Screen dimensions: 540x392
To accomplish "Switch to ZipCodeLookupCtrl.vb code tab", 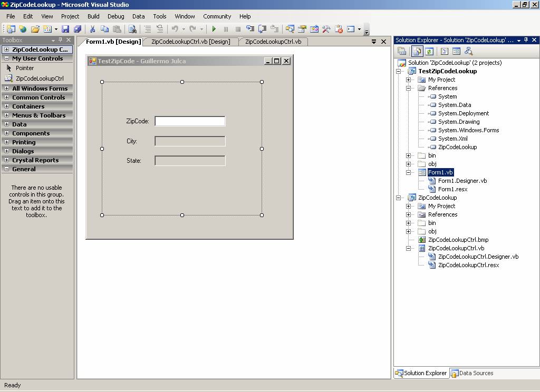I will tap(273, 42).
